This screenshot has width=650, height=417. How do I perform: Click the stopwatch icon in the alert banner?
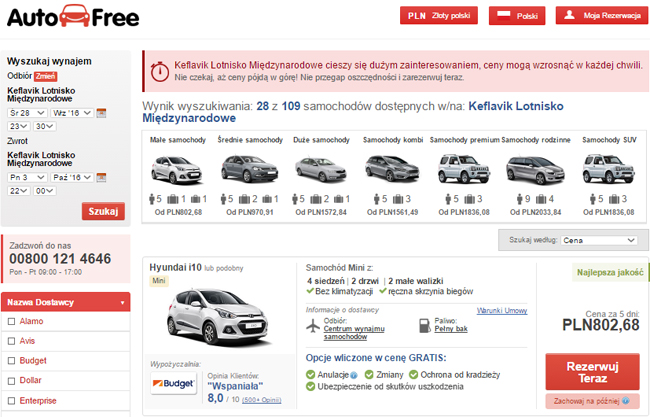point(160,72)
